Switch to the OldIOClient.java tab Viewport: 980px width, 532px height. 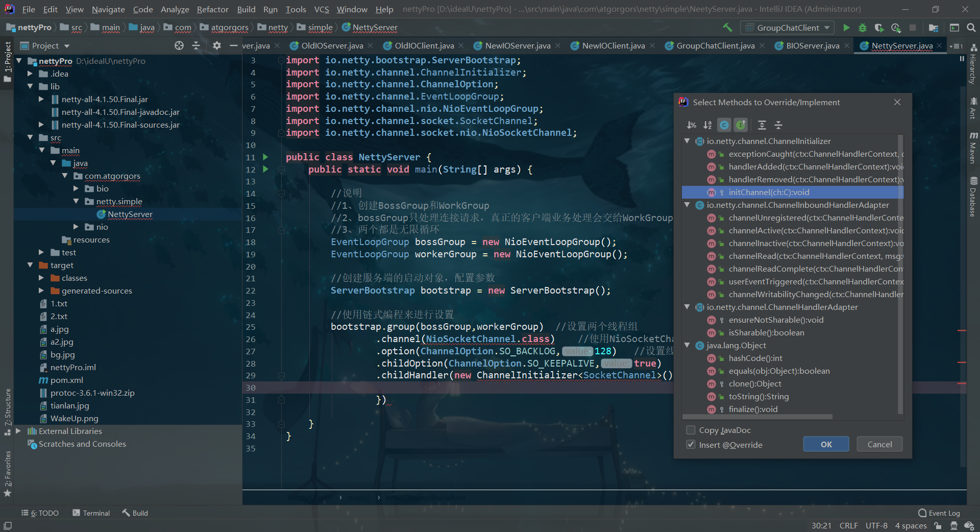(x=424, y=45)
